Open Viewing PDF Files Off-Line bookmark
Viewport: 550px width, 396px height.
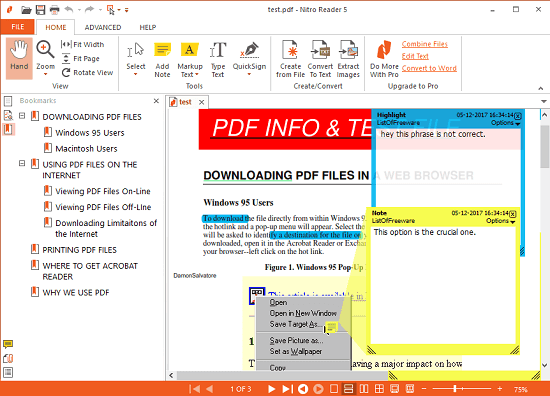click(x=103, y=207)
